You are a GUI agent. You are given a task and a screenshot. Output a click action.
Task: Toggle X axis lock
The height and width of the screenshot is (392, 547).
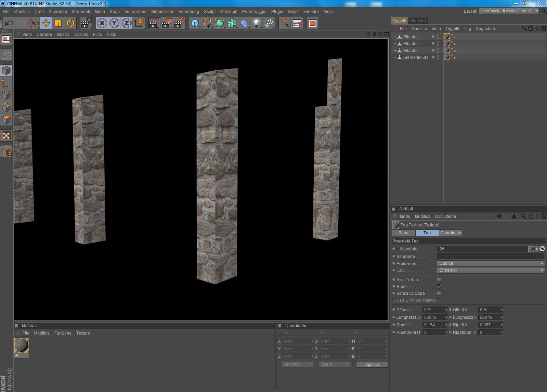coord(102,23)
